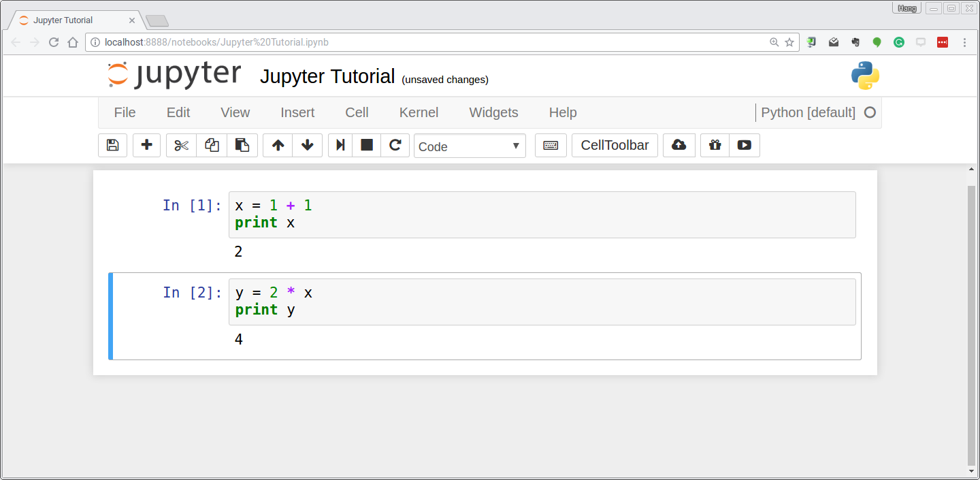Save the notebook using the save icon

point(112,145)
